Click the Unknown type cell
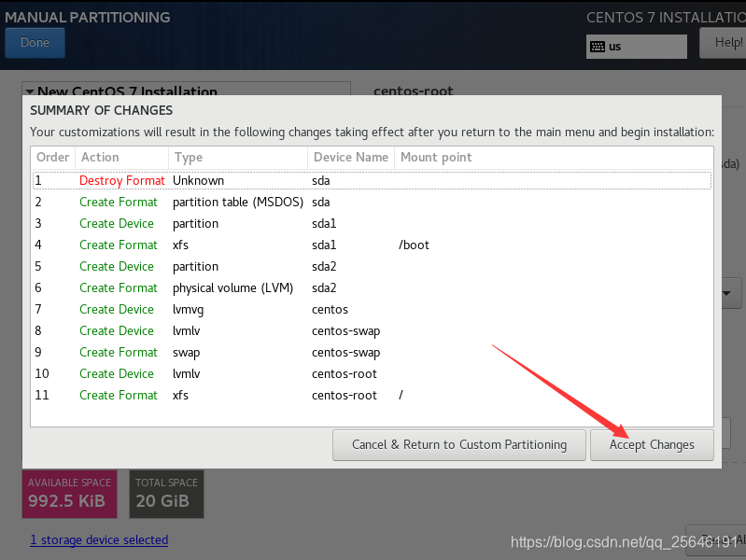Image resolution: width=746 pixels, height=560 pixels. 198,181
